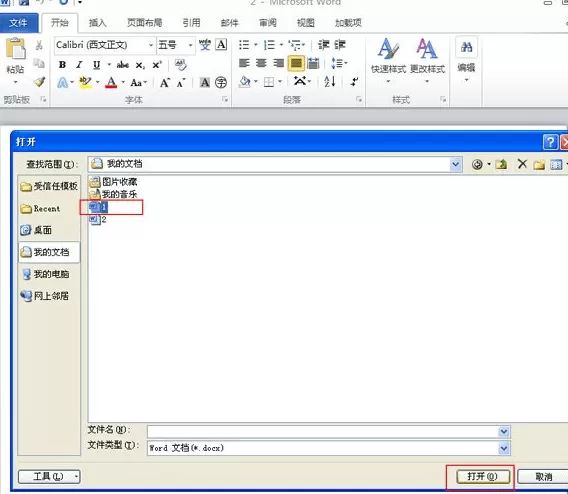Select Network Neighborhood in the dialog sidebar
Screen dimensions: 568x494
click(45, 296)
